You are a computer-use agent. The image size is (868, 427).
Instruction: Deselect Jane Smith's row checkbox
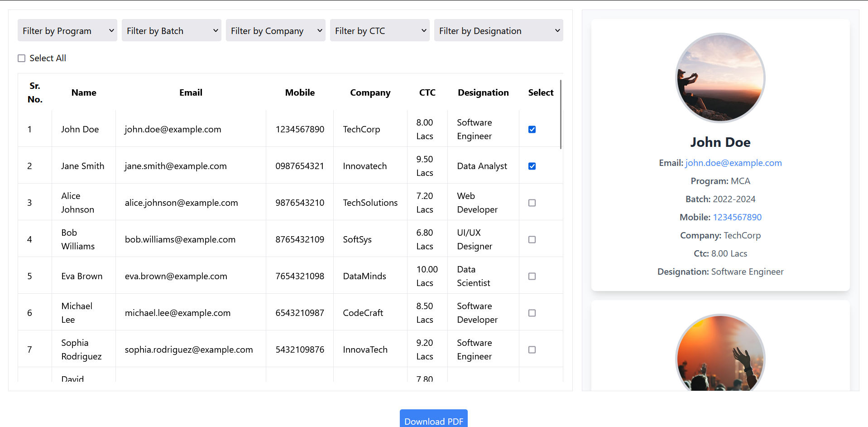point(532,166)
